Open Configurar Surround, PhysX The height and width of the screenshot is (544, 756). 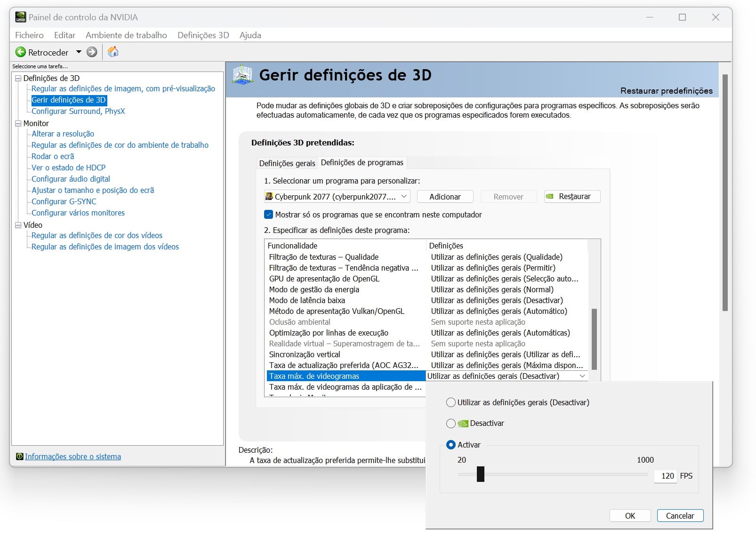coord(78,111)
